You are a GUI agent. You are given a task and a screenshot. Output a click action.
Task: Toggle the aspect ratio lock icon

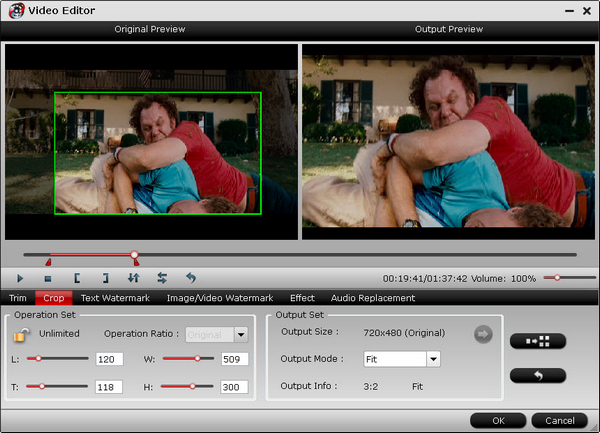(x=21, y=335)
